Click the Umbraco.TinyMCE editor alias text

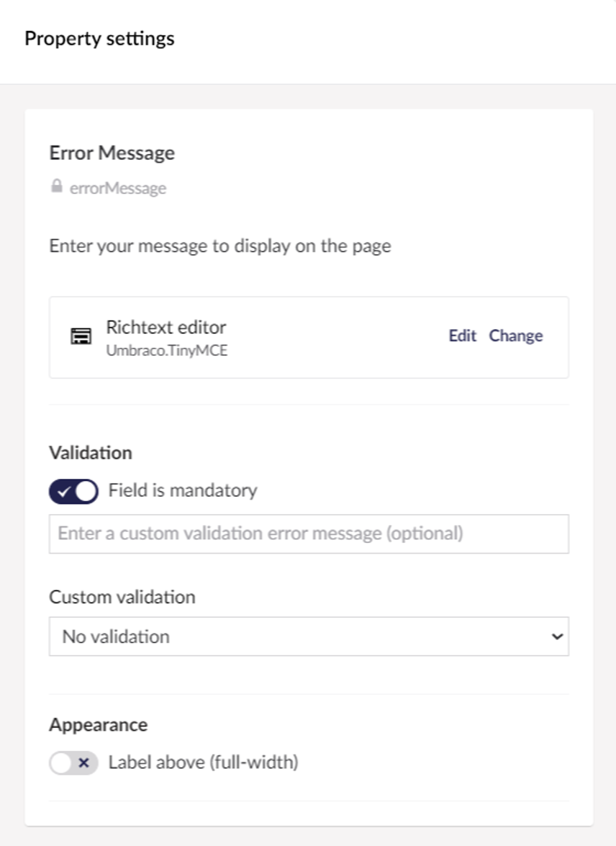(166, 352)
